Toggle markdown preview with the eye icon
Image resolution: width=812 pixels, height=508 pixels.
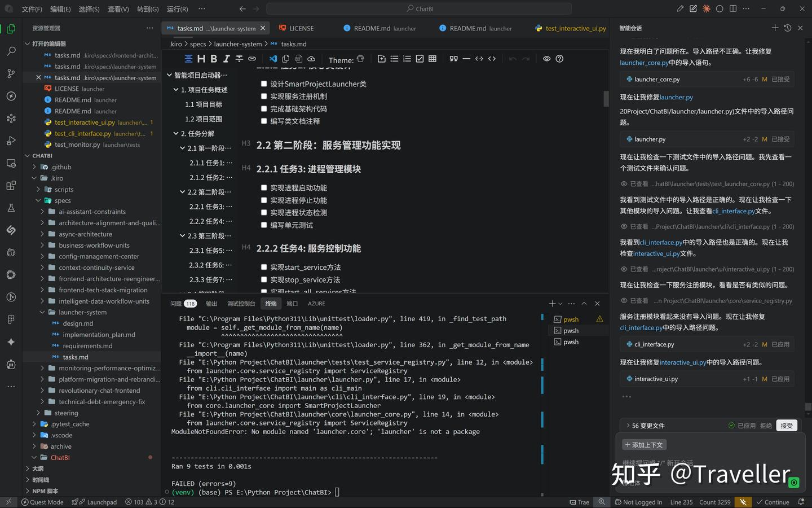point(546,59)
